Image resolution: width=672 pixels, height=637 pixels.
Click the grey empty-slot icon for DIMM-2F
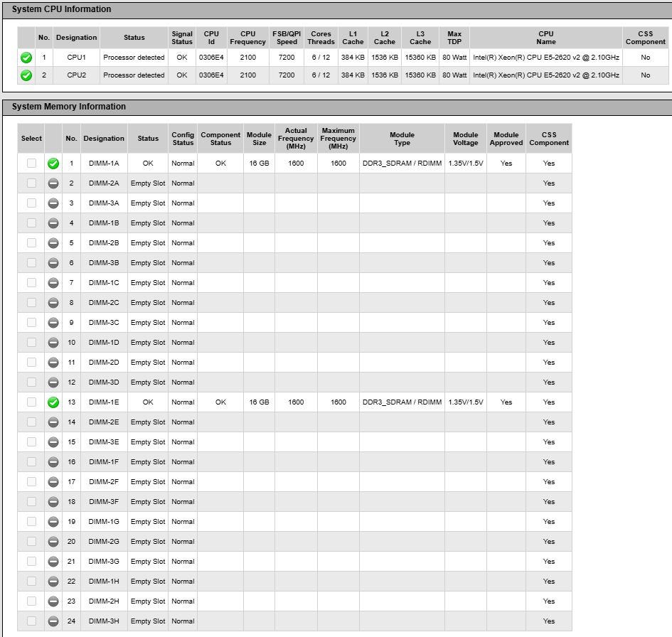coord(53,482)
